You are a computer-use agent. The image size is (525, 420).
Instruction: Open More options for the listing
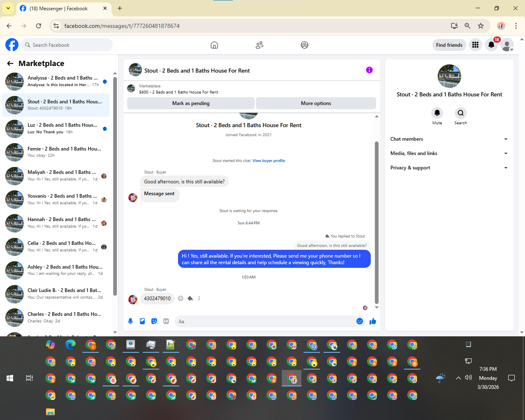pos(316,103)
